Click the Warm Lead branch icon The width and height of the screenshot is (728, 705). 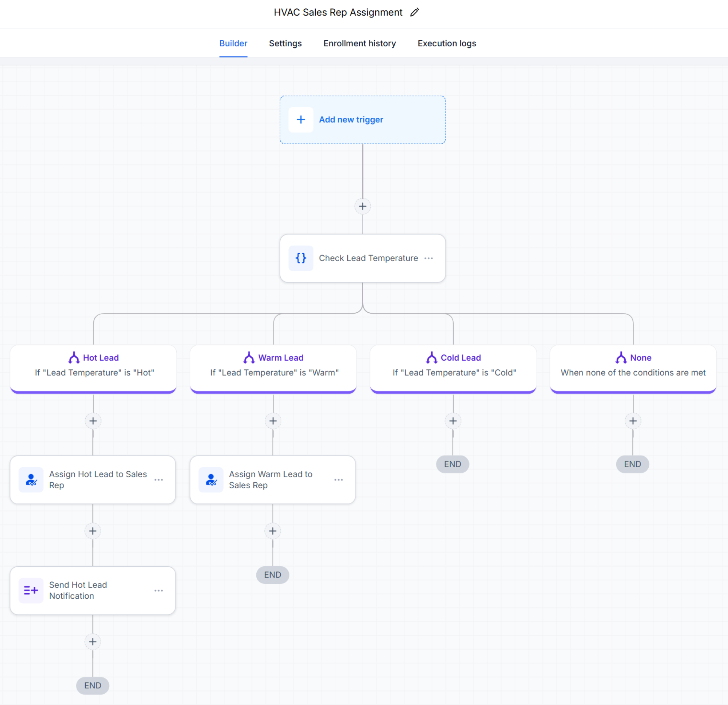pos(249,357)
